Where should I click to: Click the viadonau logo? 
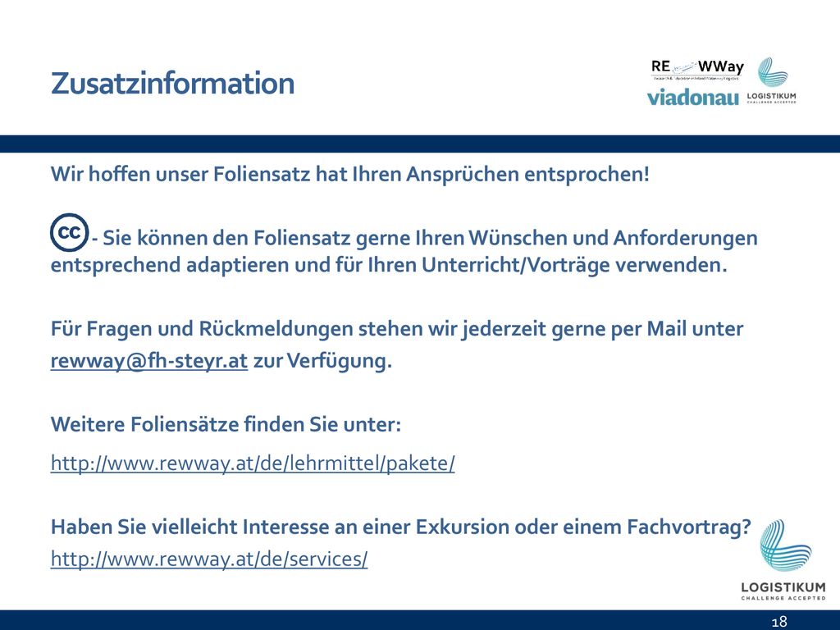[x=692, y=97]
